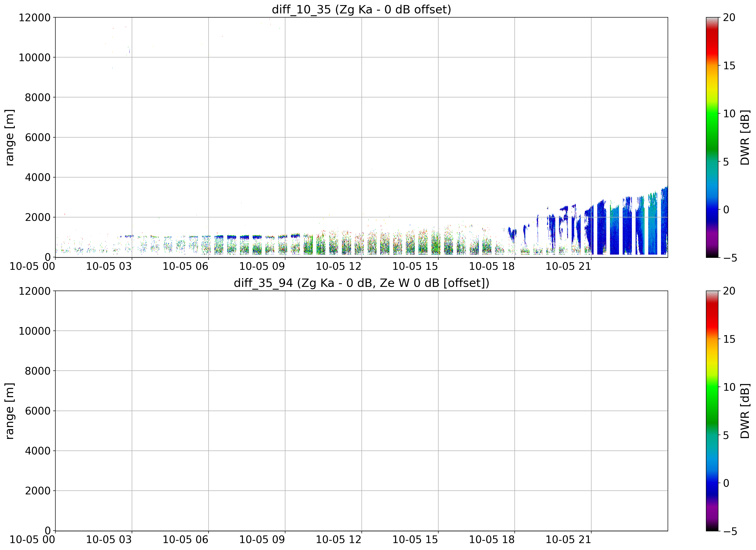Click the "10-05 06" time tick under diff_10_35 plot
This screenshot has width=756, height=550.
[x=185, y=266]
